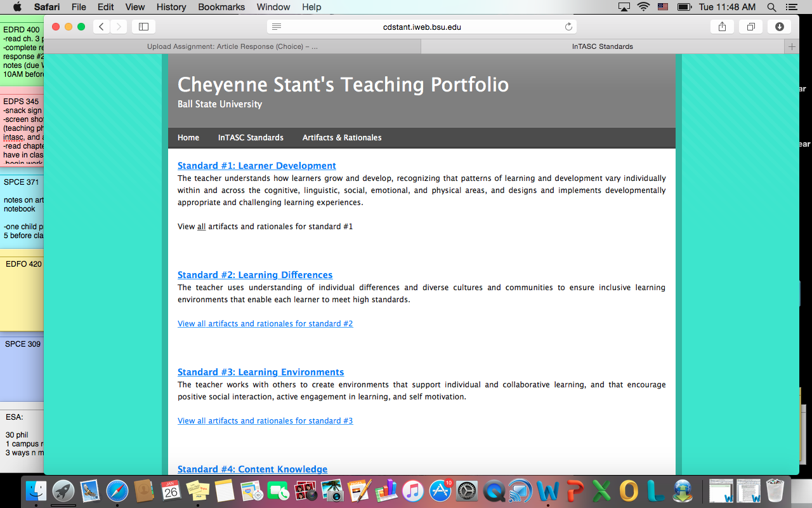Screen dimensions: 812x508
Task: Open the Downloads button in Safari toolbar
Action: point(779,27)
